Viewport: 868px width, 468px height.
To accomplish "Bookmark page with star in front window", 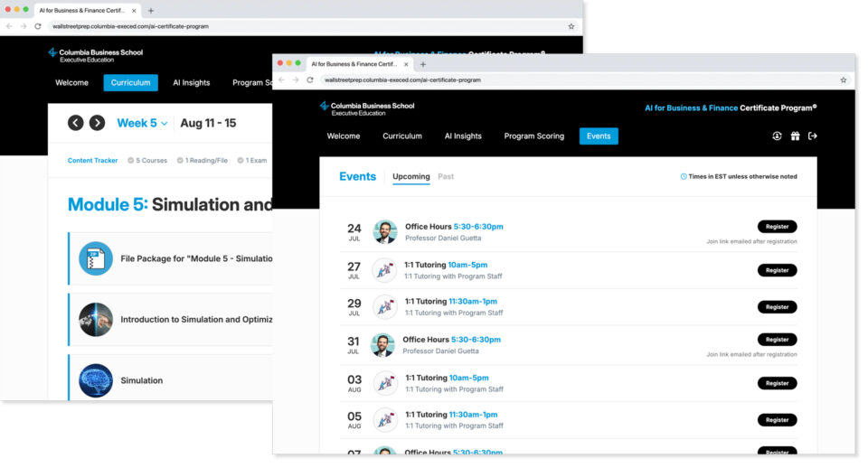I will pos(843,80).
